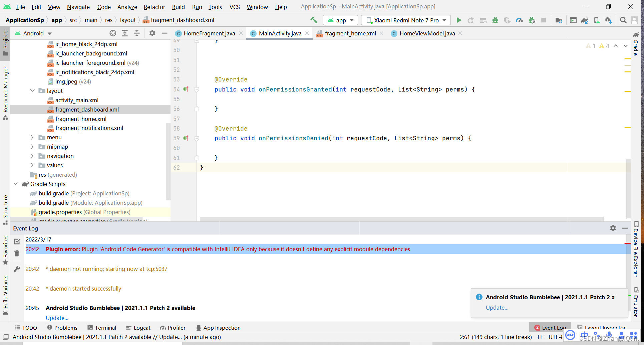Click the Update link in Event Log
Viewport: 644px width, 345px height.
[x=57, y=318]
